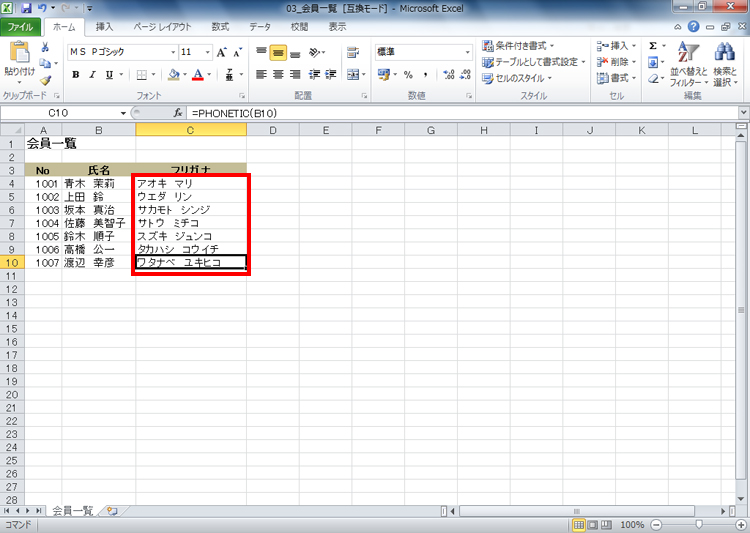This screenshot has width=750, height=533.
Task: Click the Paste clipboard icon
Action: pyautogui.click(x=19, y=53)
